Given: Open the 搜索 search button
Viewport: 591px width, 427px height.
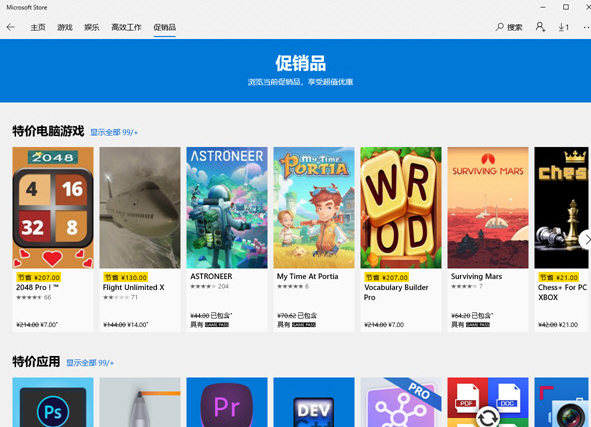Looking at the screenshot, I should 509,27.
